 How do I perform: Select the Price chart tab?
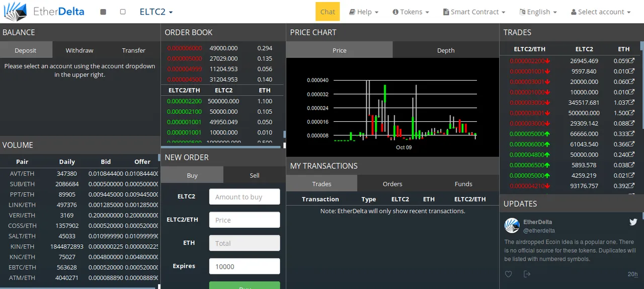point(340,50)
